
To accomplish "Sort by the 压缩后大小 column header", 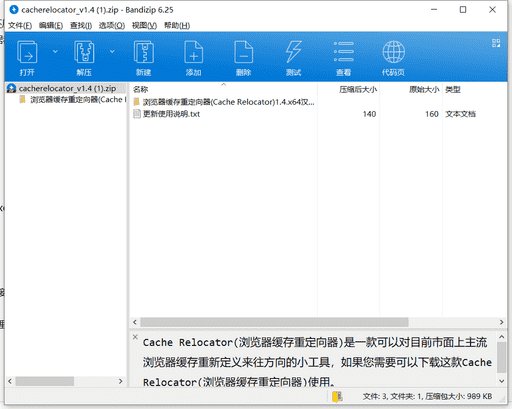I will (x=358, y=89).
